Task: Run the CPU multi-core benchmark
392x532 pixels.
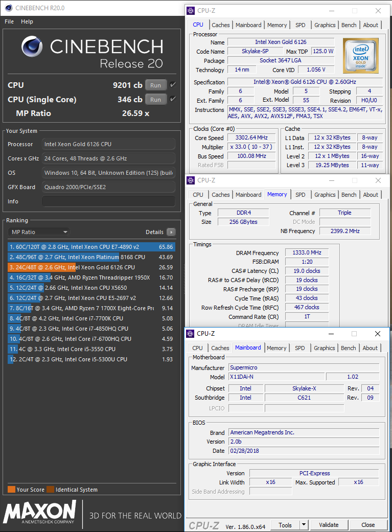Action: 156,85
